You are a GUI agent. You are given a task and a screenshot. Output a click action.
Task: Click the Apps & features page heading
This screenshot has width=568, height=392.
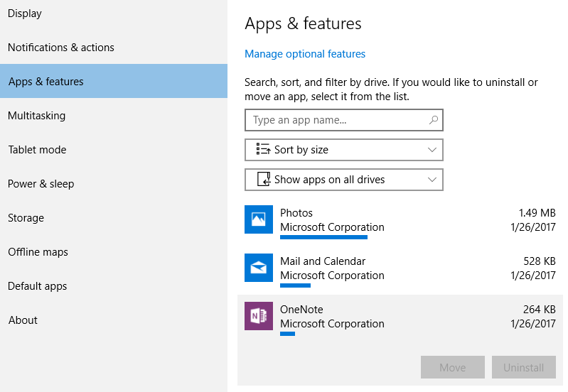303,24
